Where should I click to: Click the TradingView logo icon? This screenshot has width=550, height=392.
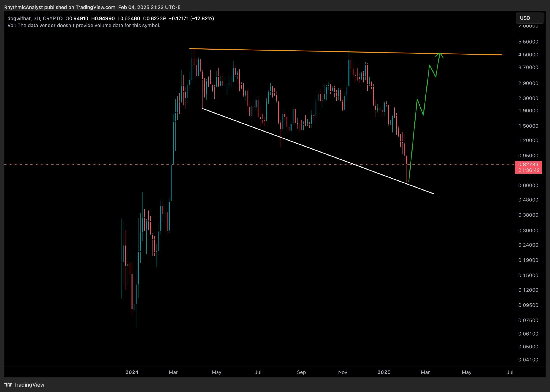click(x=8, y=384)
